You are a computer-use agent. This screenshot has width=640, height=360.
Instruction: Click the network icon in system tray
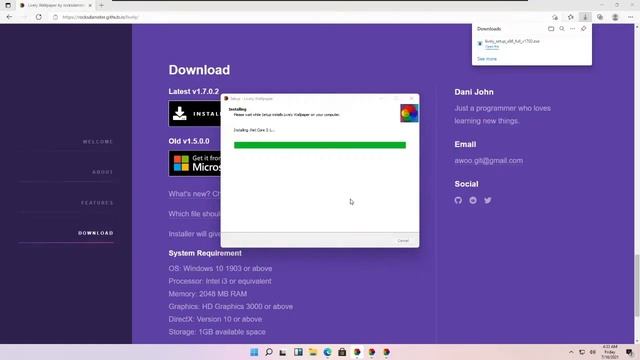click(x=582, y=352)
